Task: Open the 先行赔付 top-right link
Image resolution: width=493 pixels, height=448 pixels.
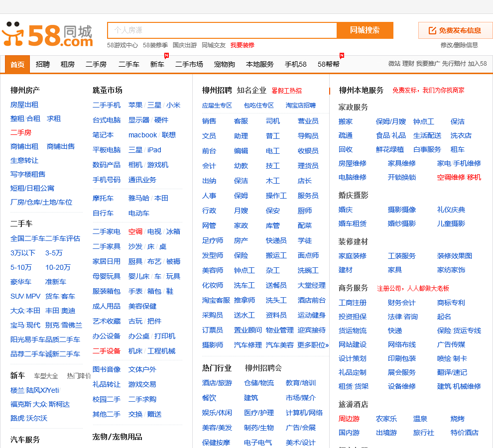Action: 454,64
